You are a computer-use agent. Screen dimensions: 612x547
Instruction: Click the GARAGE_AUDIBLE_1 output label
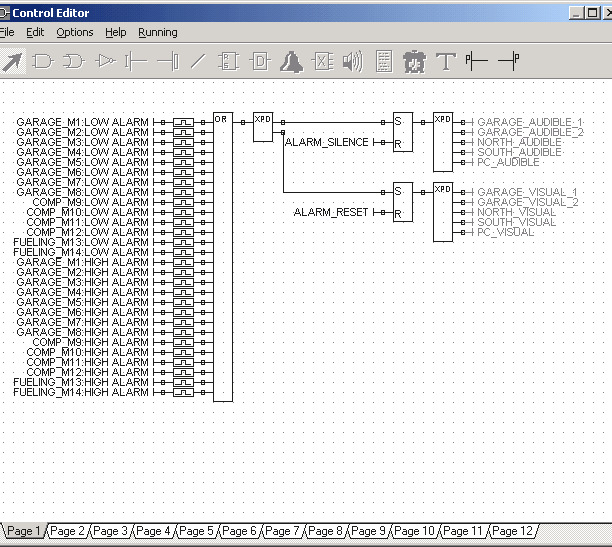click(530, 122)
